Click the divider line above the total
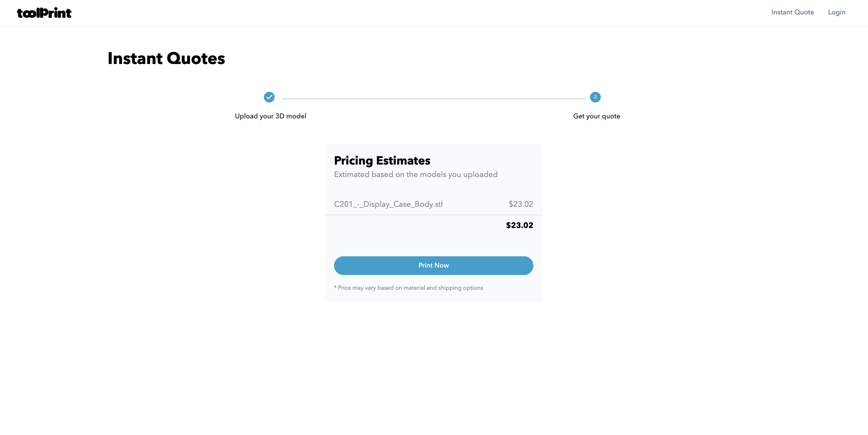This screenshot has width=868, height=435. [433, 215]
